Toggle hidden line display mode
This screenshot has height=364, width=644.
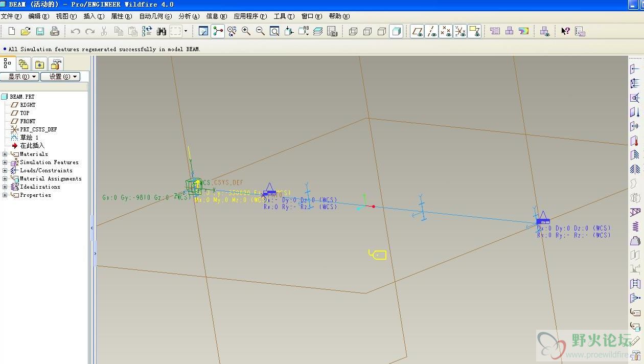point(367,32)
